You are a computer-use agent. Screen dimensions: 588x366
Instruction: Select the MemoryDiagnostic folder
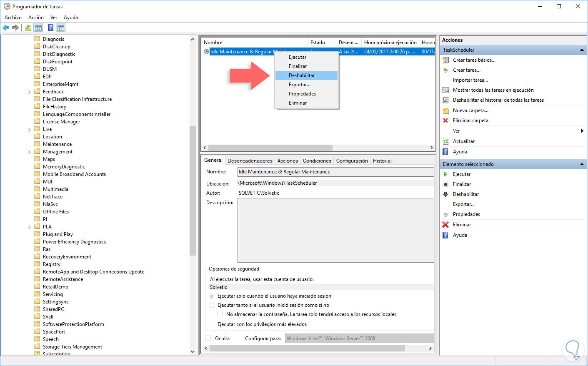(64, 167)
